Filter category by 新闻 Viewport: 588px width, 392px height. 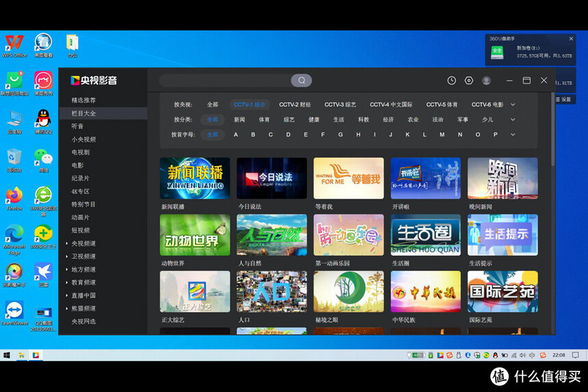(x=239, y=120)
